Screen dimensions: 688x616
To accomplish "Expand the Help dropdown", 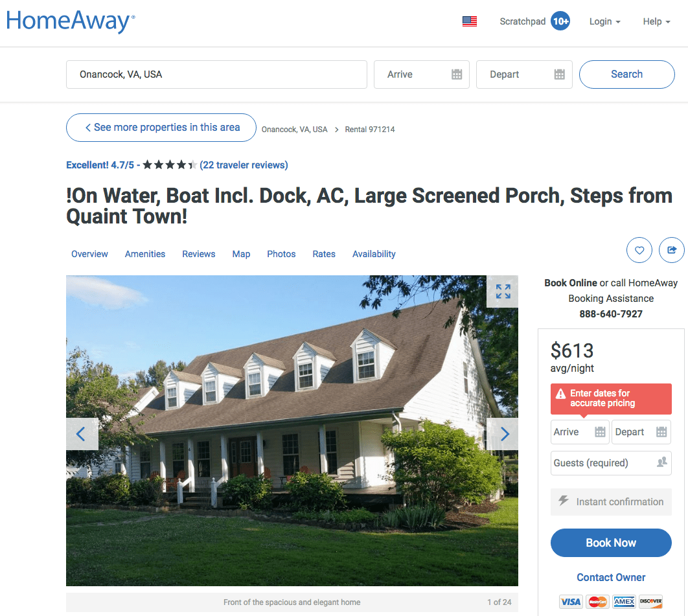I will [656, 21].
